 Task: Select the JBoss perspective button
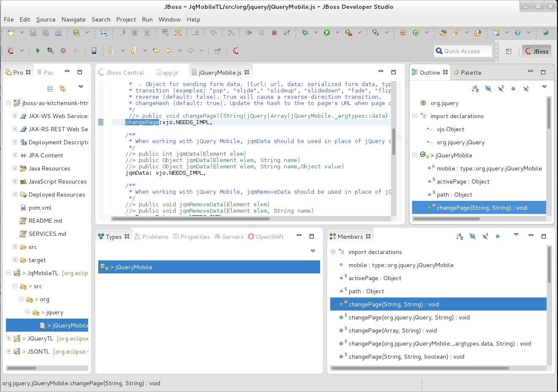click(537, 51)
